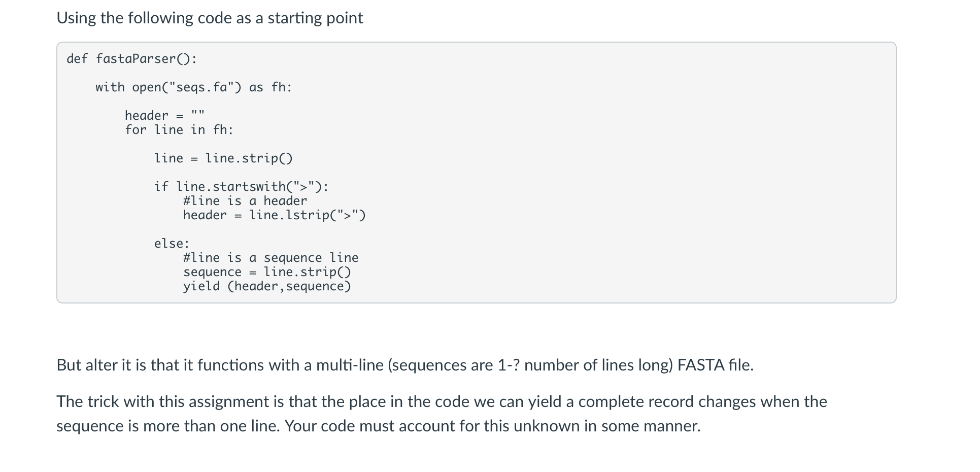Image resolution: width=980 pixels, height=472 pixels.
Task: Click the '#line is a header' comment
Action: tap(245, 201)
